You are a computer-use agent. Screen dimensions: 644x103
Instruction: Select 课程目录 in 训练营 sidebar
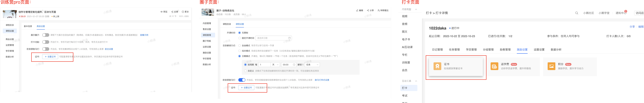click(10, 25)
